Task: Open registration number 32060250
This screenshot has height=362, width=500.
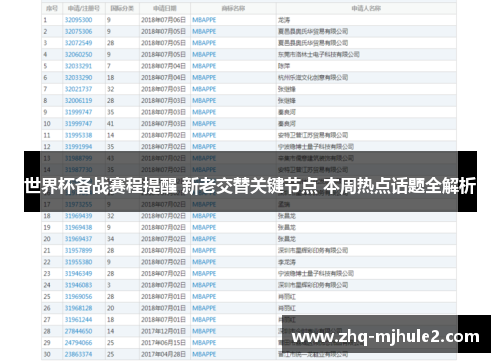Action: (78, 54)
